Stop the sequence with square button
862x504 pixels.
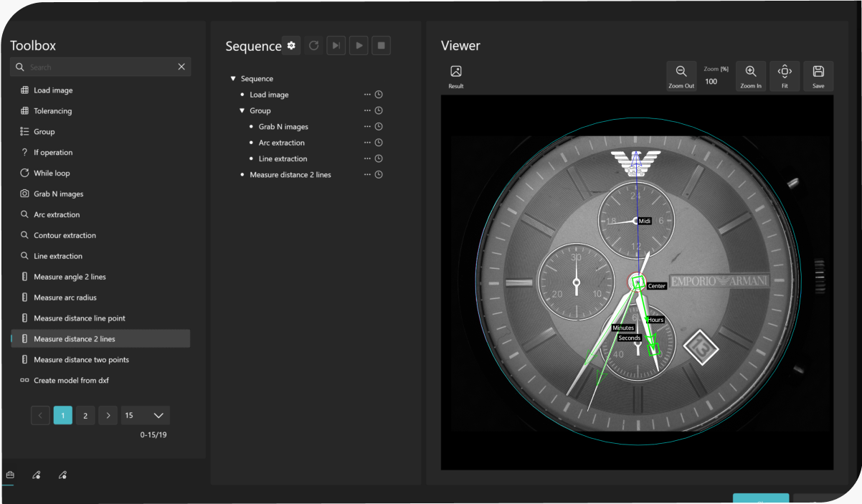click(382, 46)
